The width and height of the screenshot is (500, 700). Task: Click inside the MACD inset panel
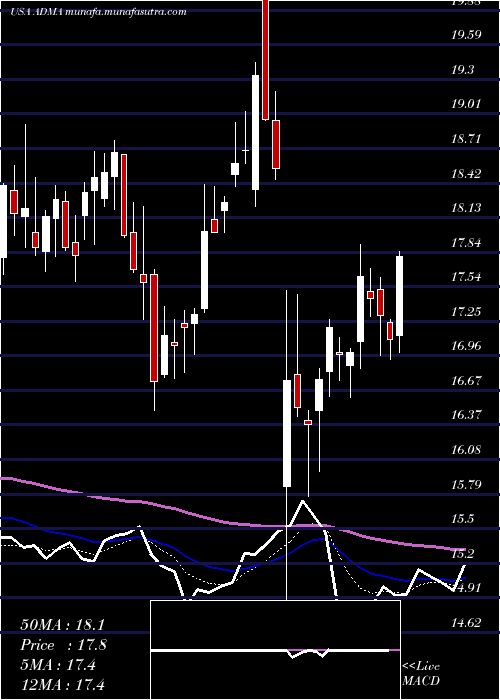click(275, 650)
